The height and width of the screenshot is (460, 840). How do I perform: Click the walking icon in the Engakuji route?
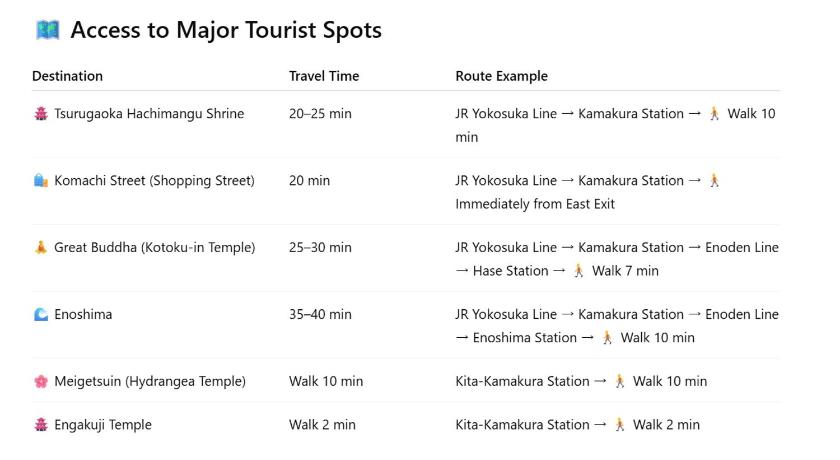[x=620, y=425]
